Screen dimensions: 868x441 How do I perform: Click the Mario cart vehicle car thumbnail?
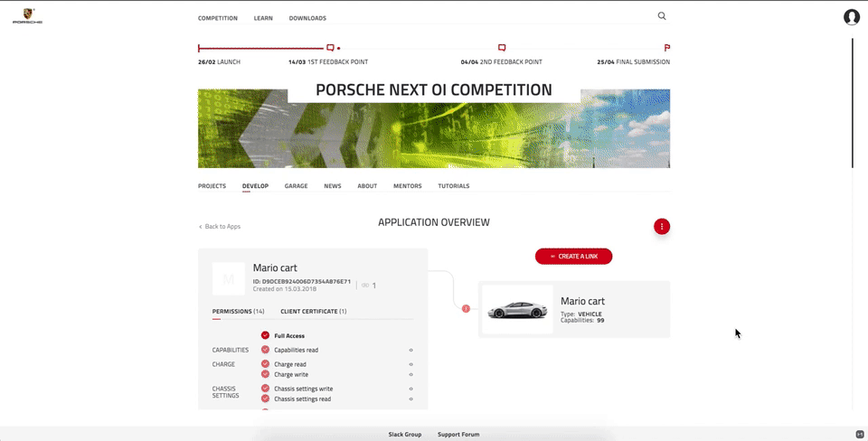click(x=517, y=309)
